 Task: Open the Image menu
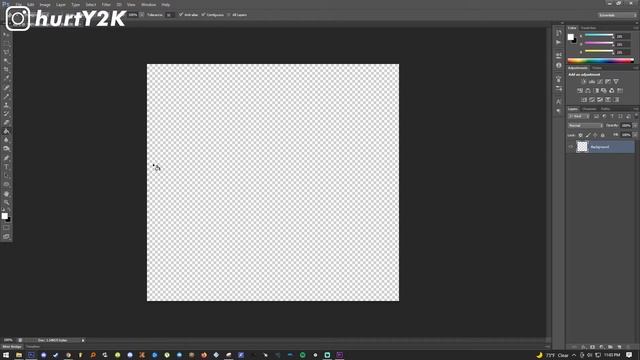coord(45,4)
